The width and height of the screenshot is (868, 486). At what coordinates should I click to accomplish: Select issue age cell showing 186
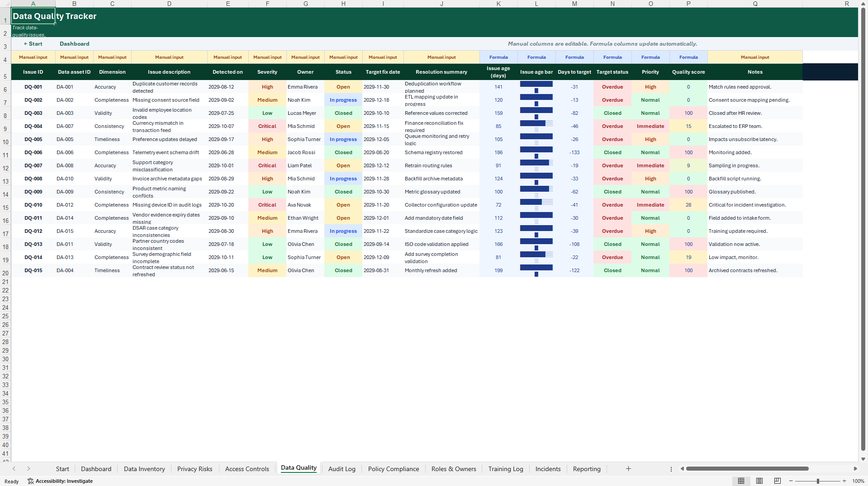pyautogui.click(x=498, y=152)
